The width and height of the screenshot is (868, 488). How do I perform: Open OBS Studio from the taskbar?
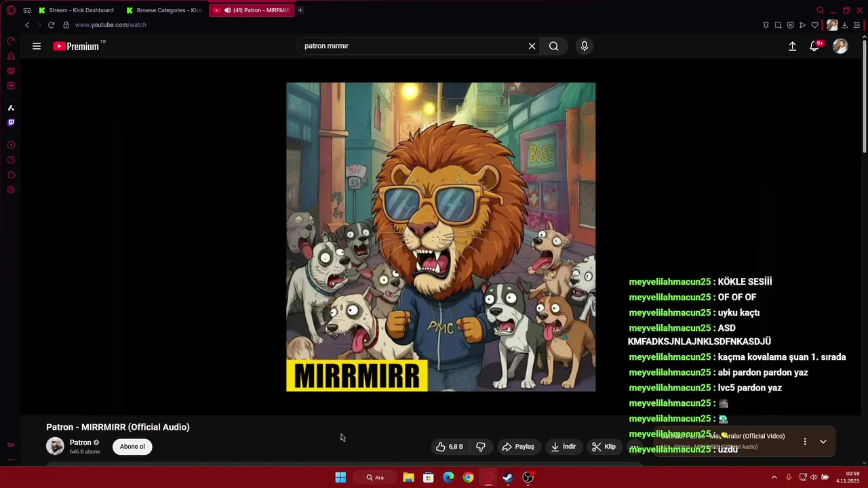click(x=528, y=478)
